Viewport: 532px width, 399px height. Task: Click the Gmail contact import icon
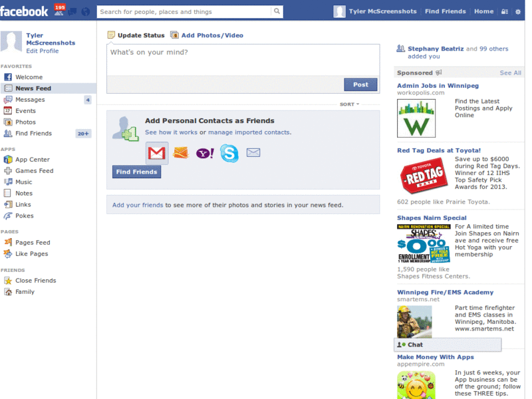click(157, 153)
